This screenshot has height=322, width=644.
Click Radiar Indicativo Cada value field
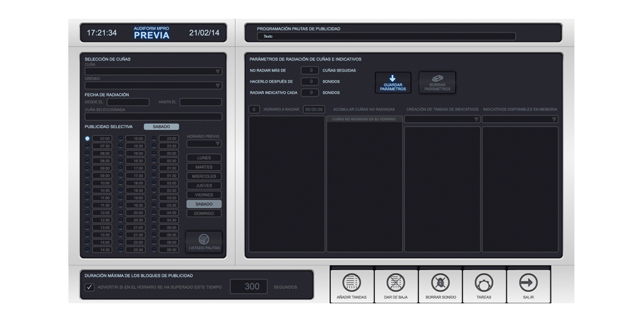[x=310, y=92]
